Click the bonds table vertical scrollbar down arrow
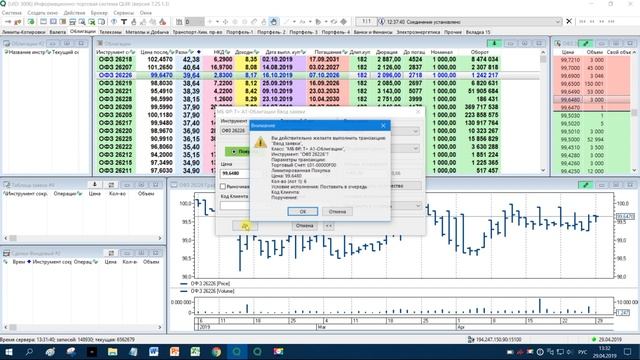Screen dimensions: 640x360 (543, 170)
